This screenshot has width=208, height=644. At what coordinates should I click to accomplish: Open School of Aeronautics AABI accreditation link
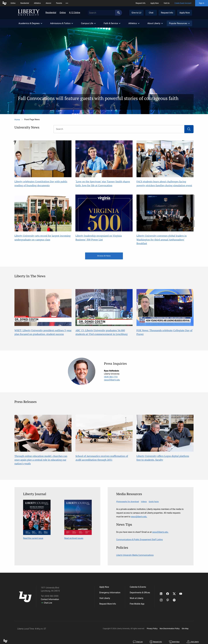102,458
